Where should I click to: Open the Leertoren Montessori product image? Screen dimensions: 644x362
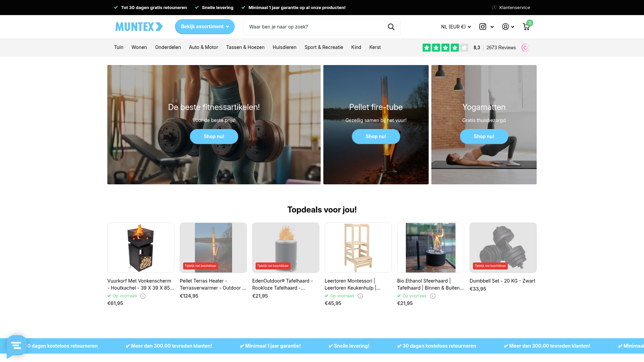point(358,248)
